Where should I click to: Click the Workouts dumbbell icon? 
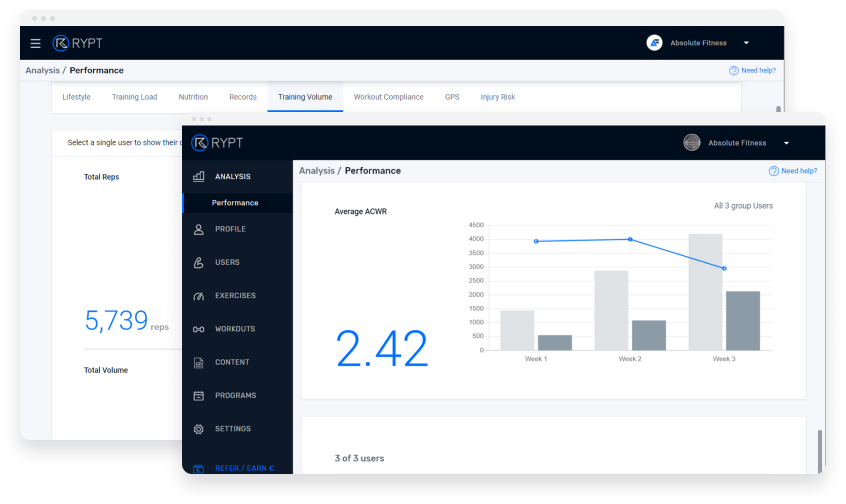point(198,329)
